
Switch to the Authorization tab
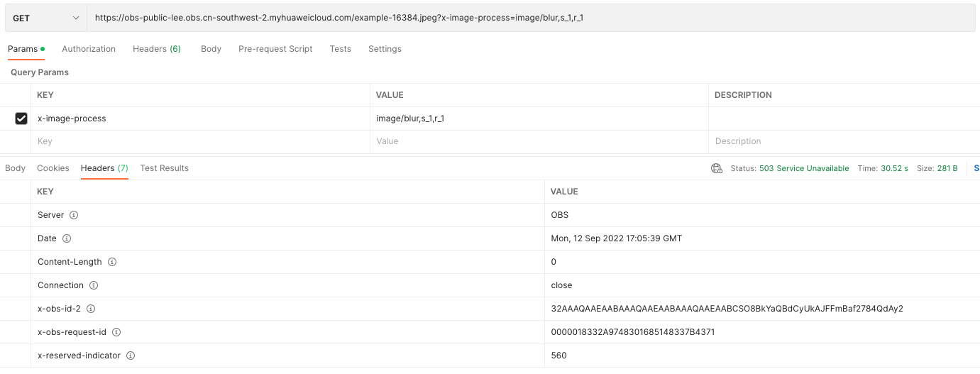(x=89, y=49)
